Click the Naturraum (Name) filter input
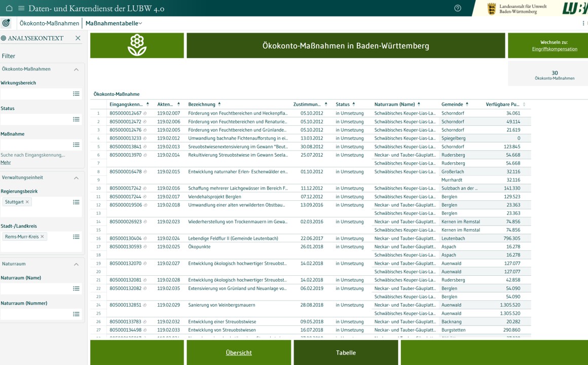The width and height of the screenshot is (588, 365). point(36,288)
